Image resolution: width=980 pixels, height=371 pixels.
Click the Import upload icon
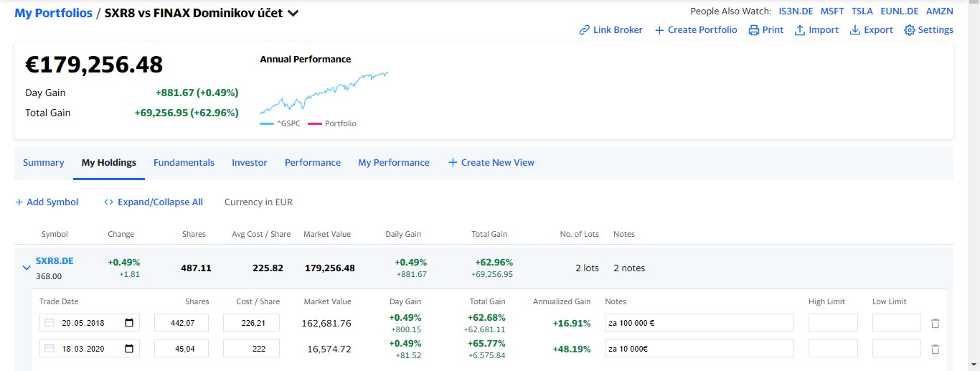coord(799,30)
